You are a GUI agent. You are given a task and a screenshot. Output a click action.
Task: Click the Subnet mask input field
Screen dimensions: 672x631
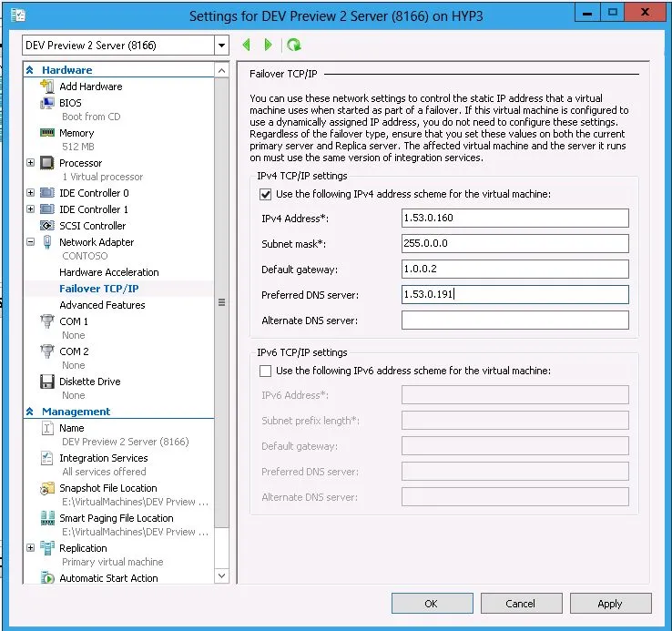click(x=515, y=243)
